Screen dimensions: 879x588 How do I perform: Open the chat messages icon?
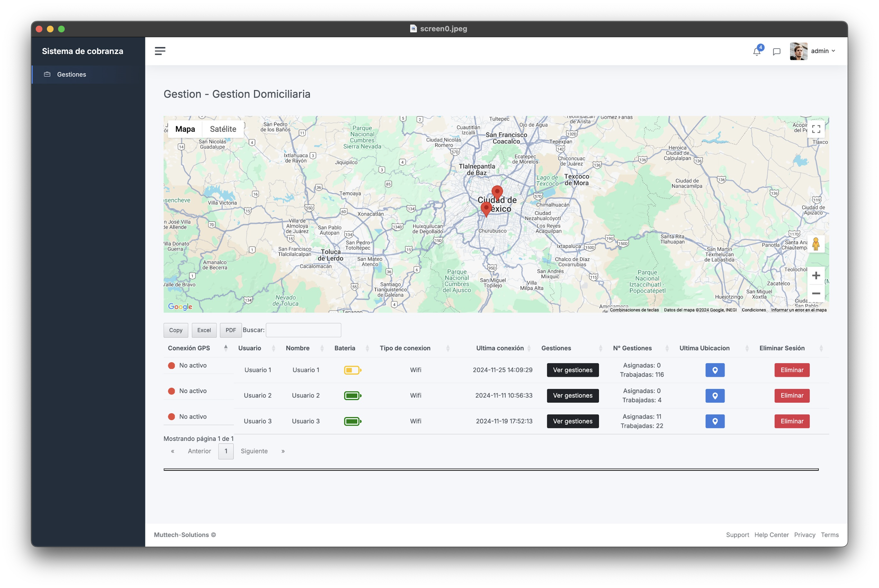[777, 52]
